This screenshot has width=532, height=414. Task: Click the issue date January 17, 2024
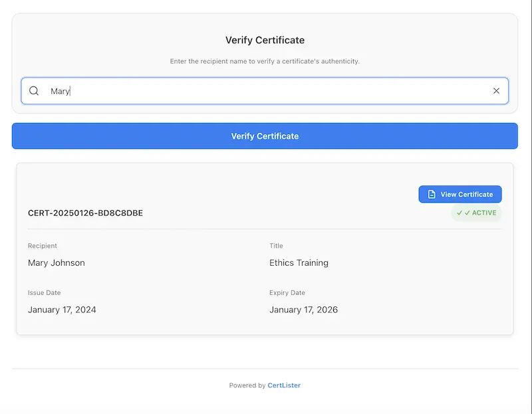click(x=62, y=310)
